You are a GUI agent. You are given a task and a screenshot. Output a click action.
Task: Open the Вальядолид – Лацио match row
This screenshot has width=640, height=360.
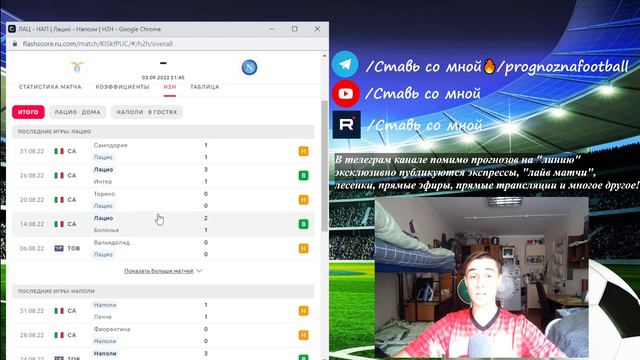point(163,248)
